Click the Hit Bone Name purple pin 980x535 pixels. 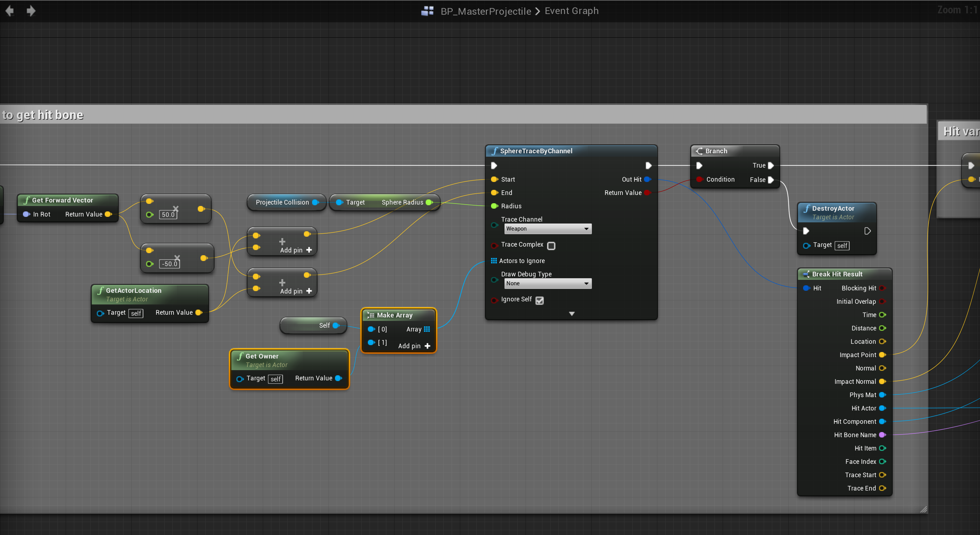[x=882, y=435]
